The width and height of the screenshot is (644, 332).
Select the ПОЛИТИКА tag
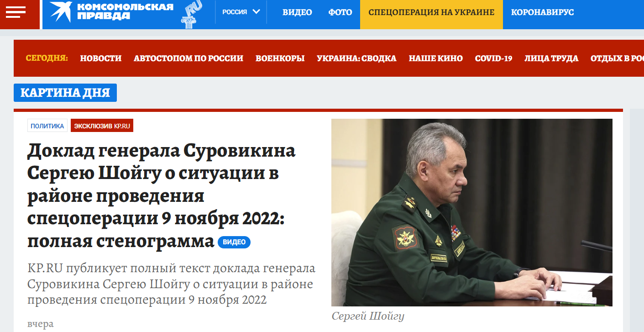(47, 126)
